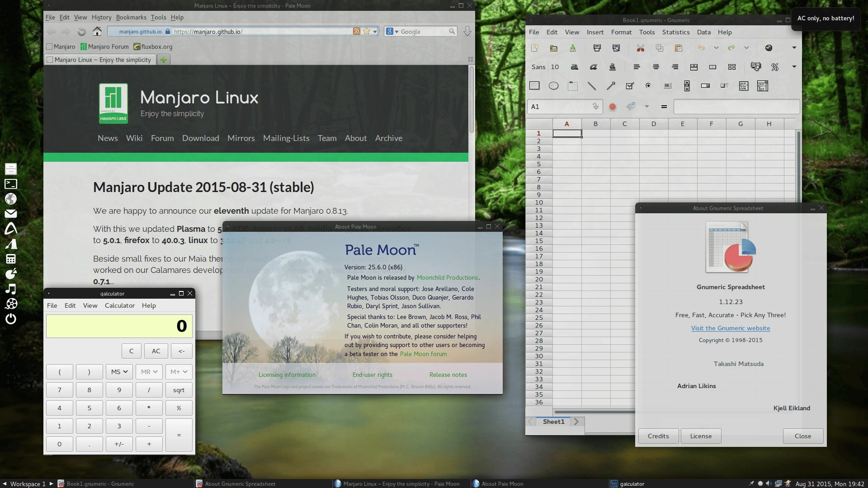Image resolution: width=868 pixels, height=488 pixels.
Task: Click the sqrt button in galculator
Action: point(179,390)
